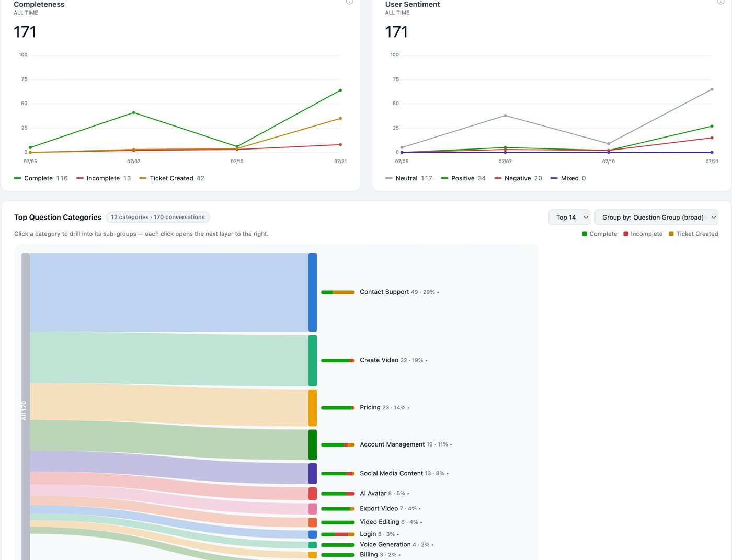This screenshot has height=560, width=732.
Task: Click the Completeness total value 171
Action: pos(25,32)
